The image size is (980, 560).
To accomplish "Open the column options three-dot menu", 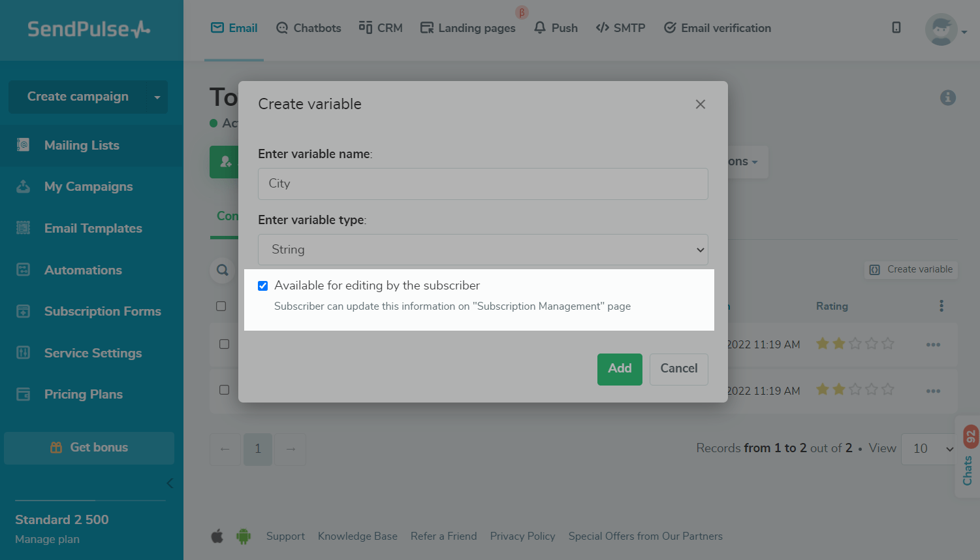I will click(x=941, y=306).
